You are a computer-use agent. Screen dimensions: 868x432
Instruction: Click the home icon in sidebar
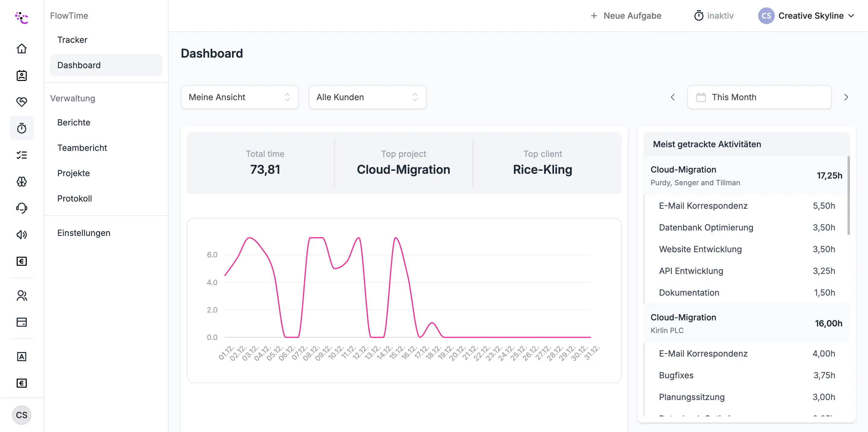22,49
